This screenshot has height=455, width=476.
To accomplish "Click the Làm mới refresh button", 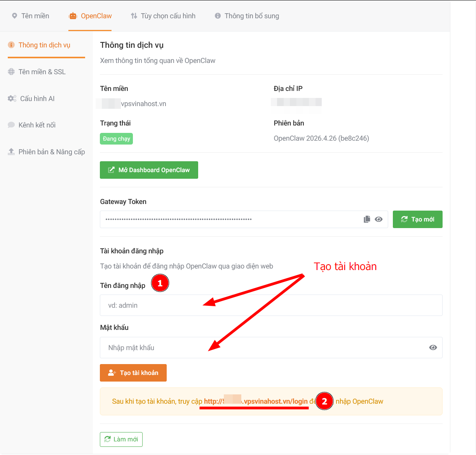I will click(x=121, y=439).
